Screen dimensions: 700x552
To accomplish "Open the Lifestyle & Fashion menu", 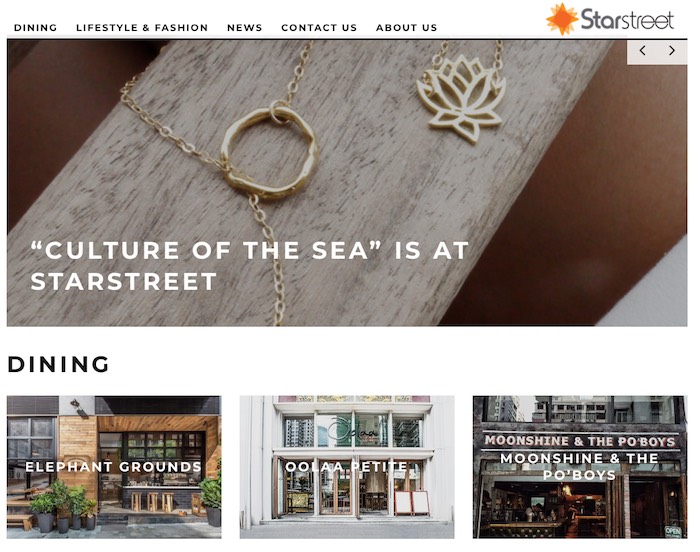I will click(142, 28).
